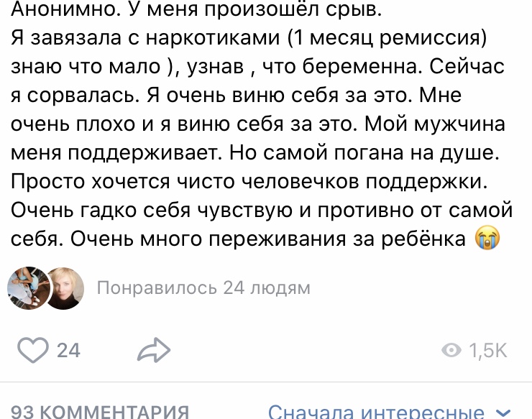The width and height of the screenshot is (532, 419).
Task: Like the post with the heart icon
Action: point(31,350)
